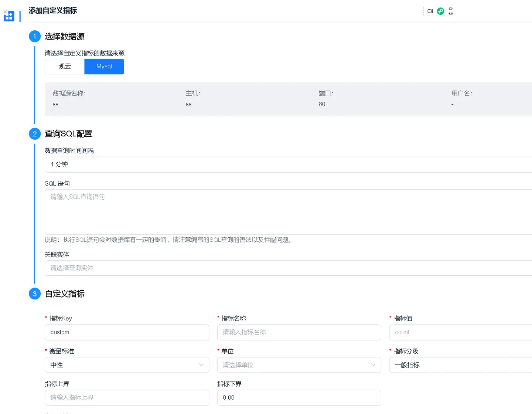Click the green input method icon
Screen dimensions: 532x414
tap(440, 11)
